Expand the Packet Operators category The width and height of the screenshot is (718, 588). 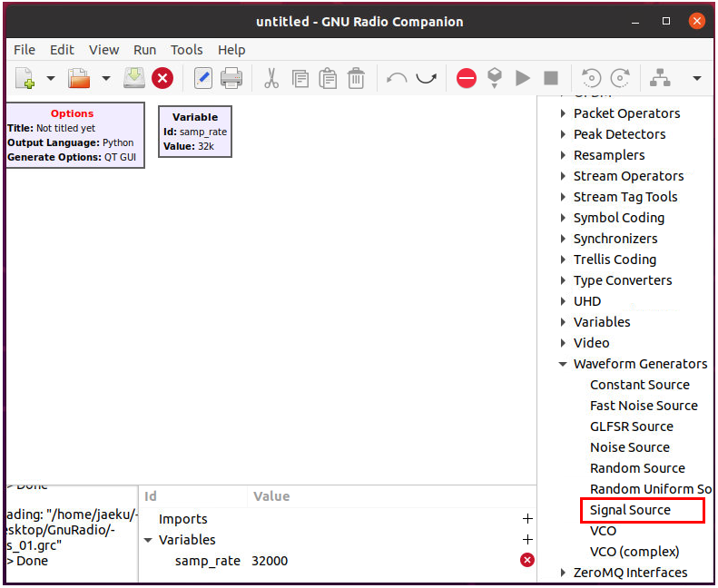563,113
